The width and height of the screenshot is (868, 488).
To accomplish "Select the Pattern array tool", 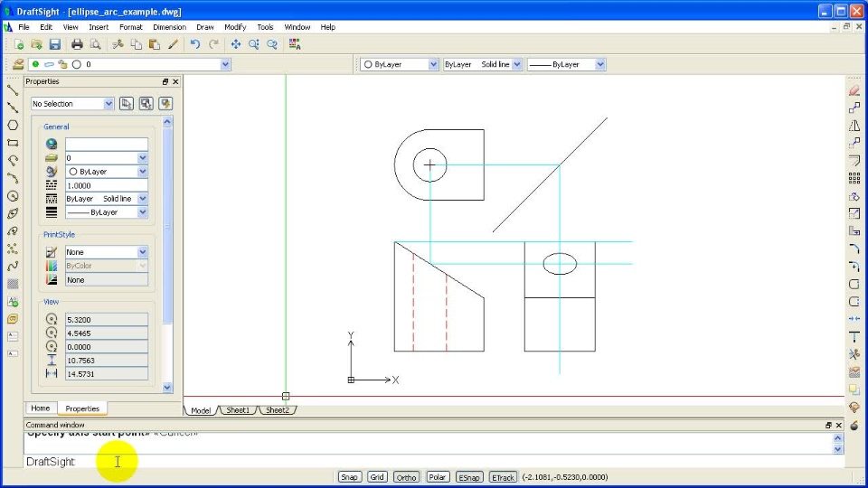I will point(854,178).
